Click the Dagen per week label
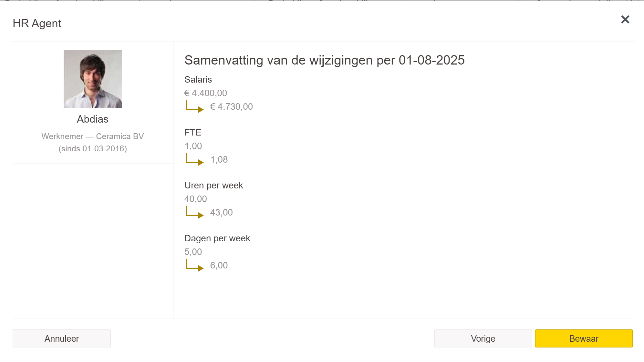The image size is (644, 362). pos(217,238)
